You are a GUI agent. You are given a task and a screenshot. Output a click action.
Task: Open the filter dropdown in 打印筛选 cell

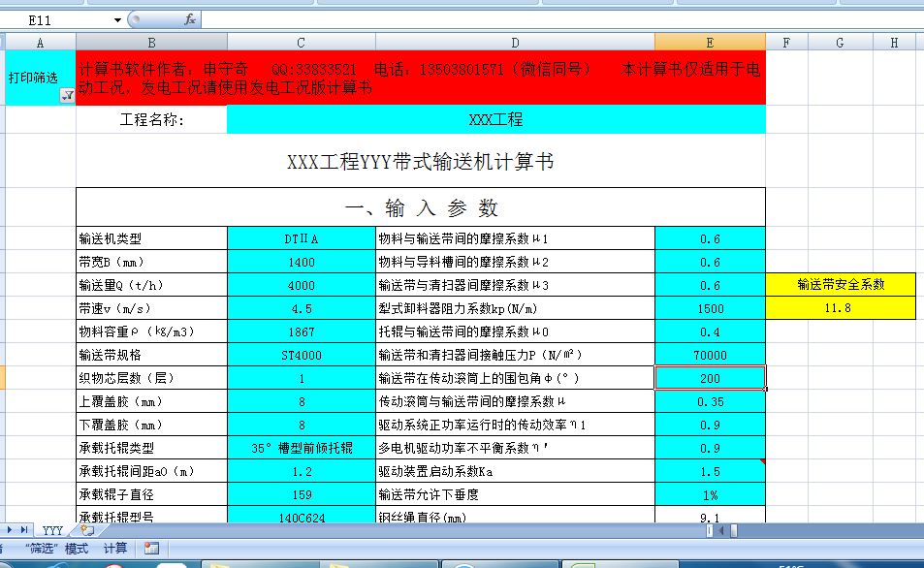(67, 95)
